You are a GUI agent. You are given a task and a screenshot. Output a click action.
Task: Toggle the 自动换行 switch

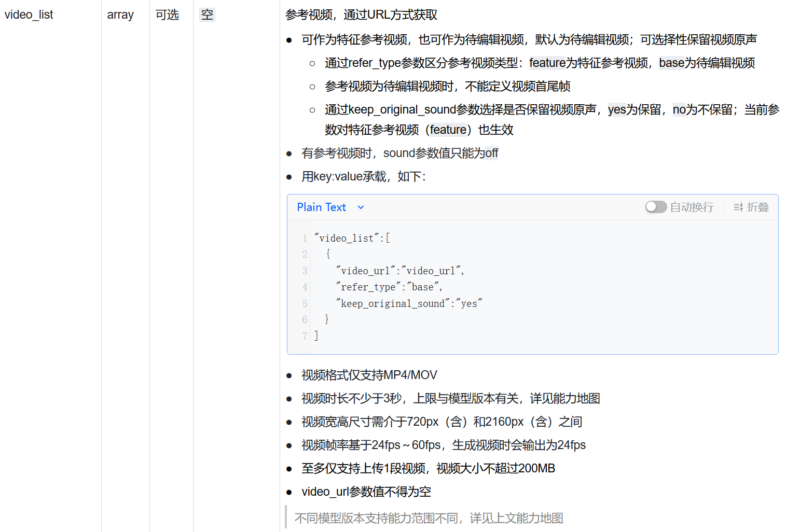pyautogui.click(x=655, y=207)
